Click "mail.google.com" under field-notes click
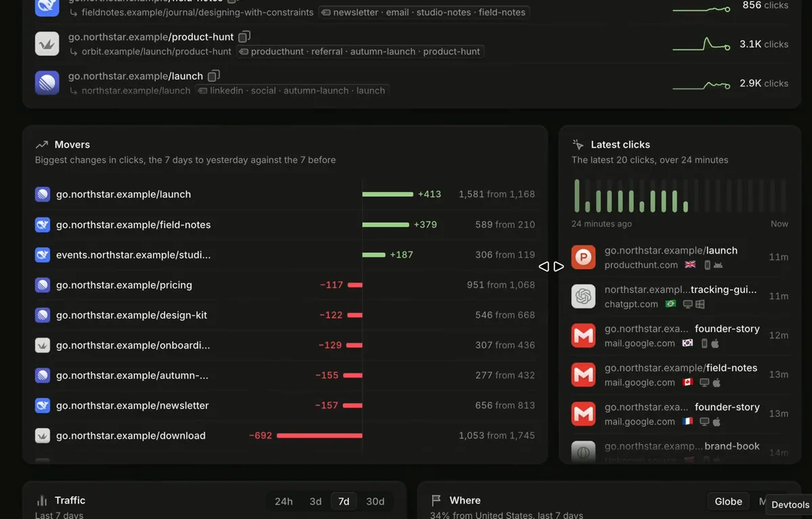Screen dimensions: 812x519 639,383
